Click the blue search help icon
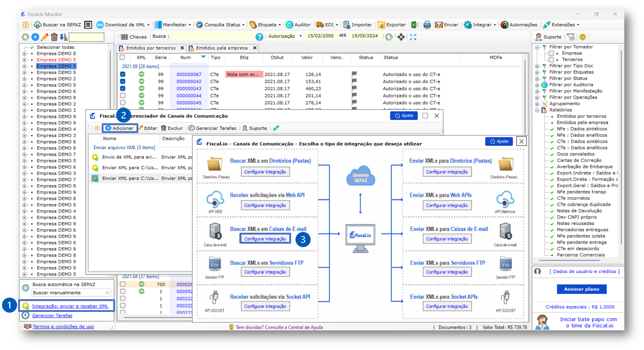The width and height of the screenshot is (644, 350). tap(259, 37)
